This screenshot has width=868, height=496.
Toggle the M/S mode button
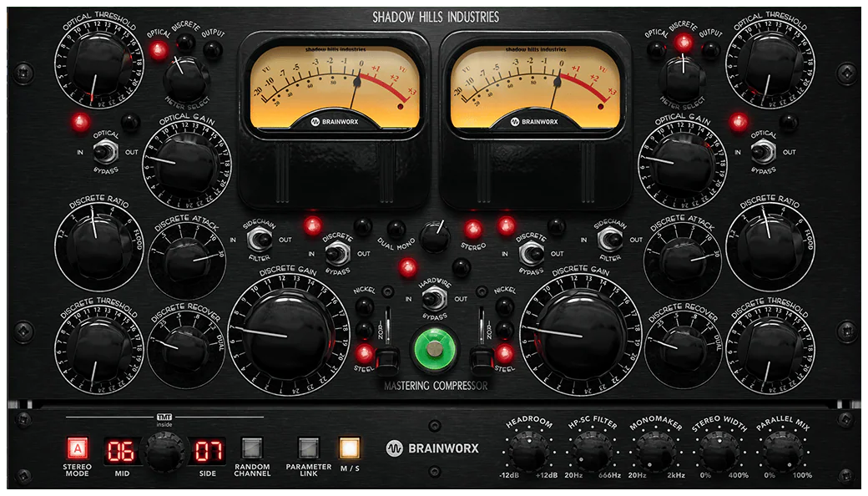tap(350, 448)
